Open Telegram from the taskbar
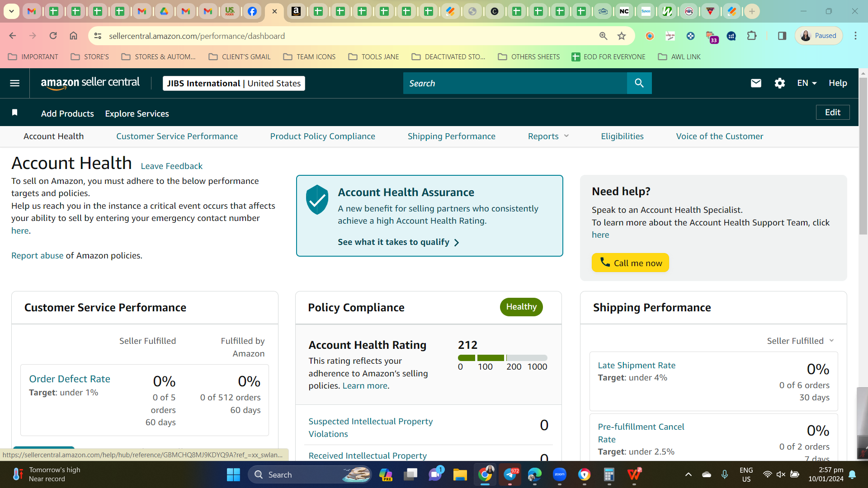The height and width of the screenshot is (488, 868). tap(510, 474)
